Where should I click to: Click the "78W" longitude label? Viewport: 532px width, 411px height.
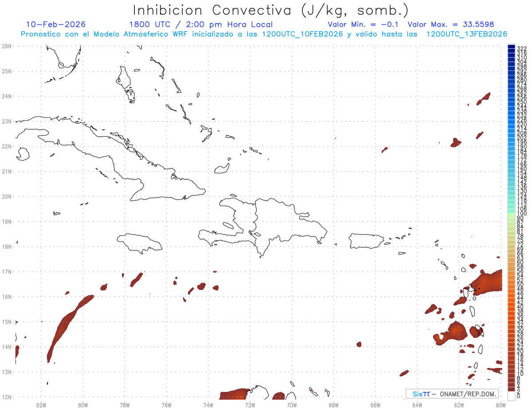pos(125,404)
